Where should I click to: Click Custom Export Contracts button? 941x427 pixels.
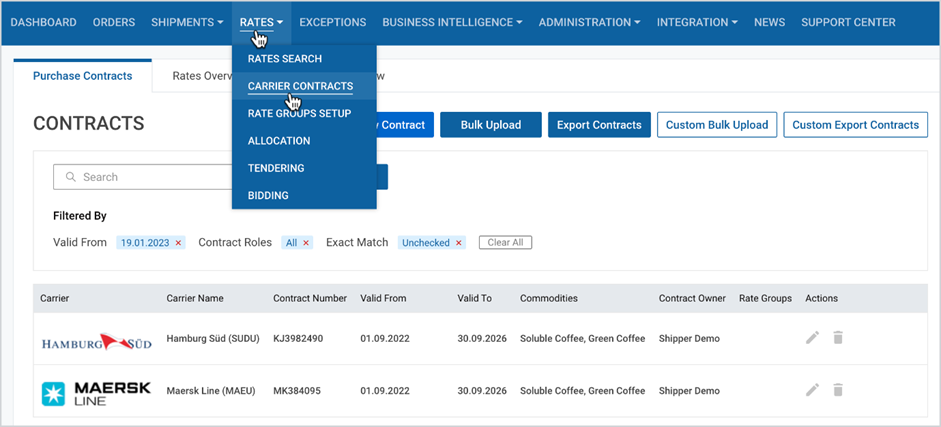(x=856, y=125)
